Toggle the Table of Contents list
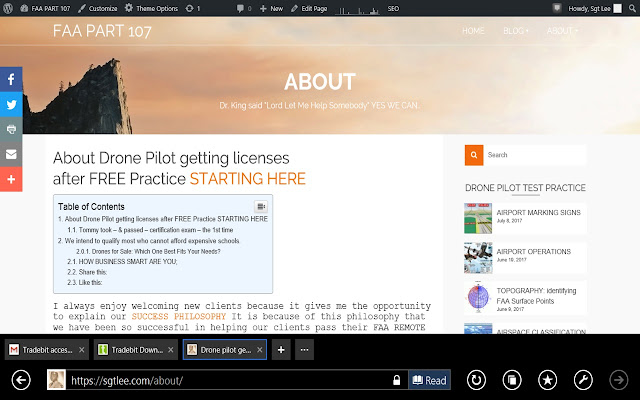Viewport: 640px width, 400px height. click(x=261, y=207)
